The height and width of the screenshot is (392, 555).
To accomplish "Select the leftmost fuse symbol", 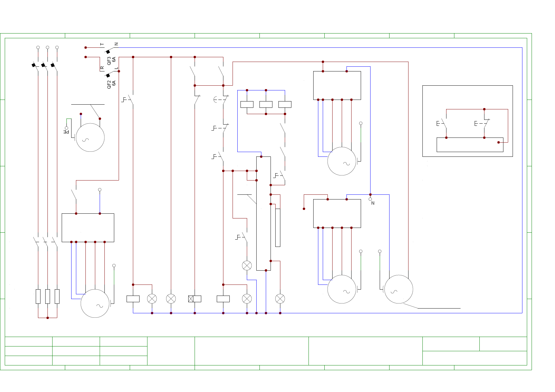I will [38, 296].
